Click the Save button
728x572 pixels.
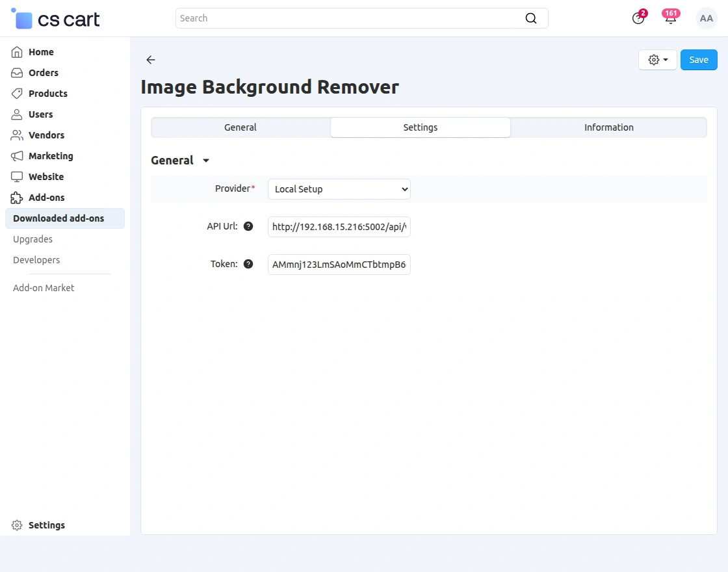click(x=699, y=60)
